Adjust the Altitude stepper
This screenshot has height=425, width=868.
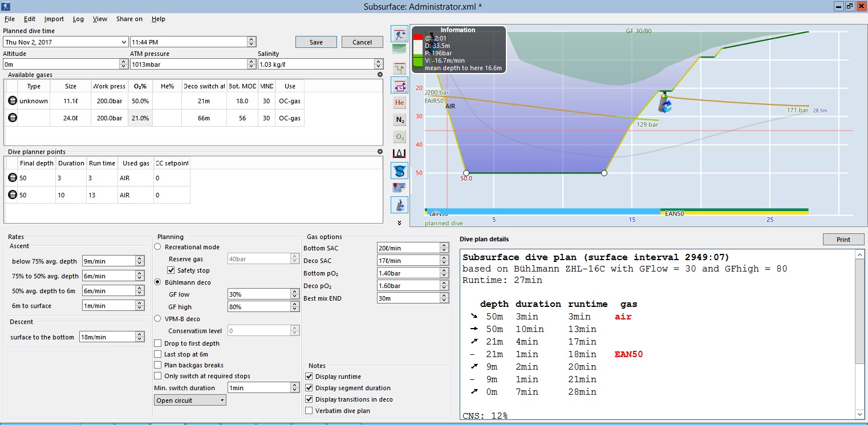[124, 64]
